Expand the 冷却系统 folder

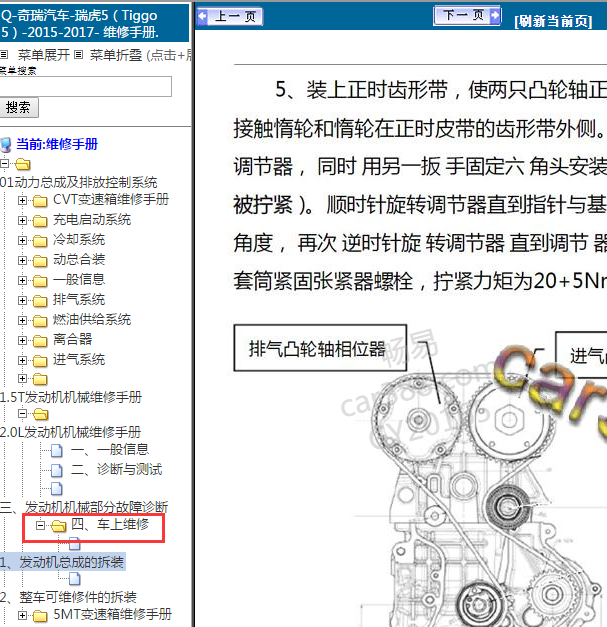[22, 240]
